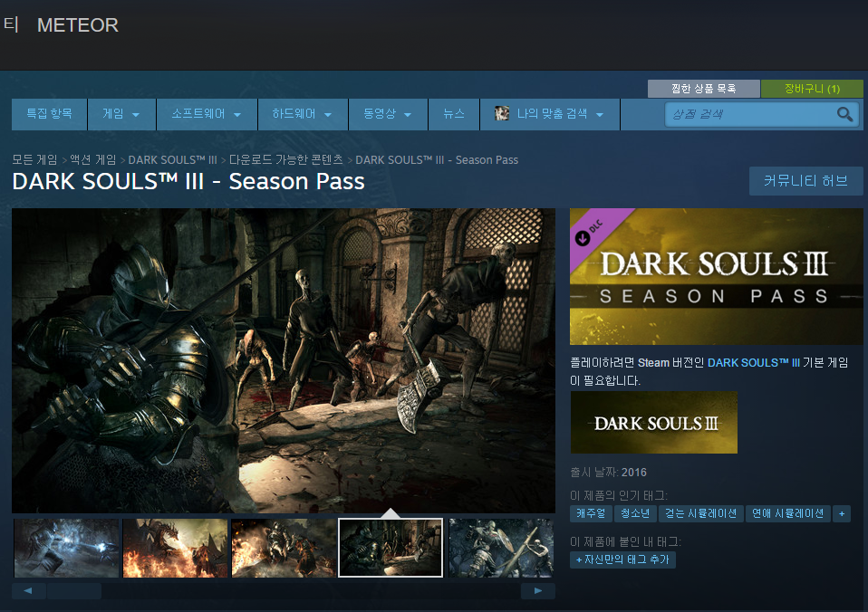Click the DLC download badge icon
This screenshot has height=612, width=868.
coord(583,238)
